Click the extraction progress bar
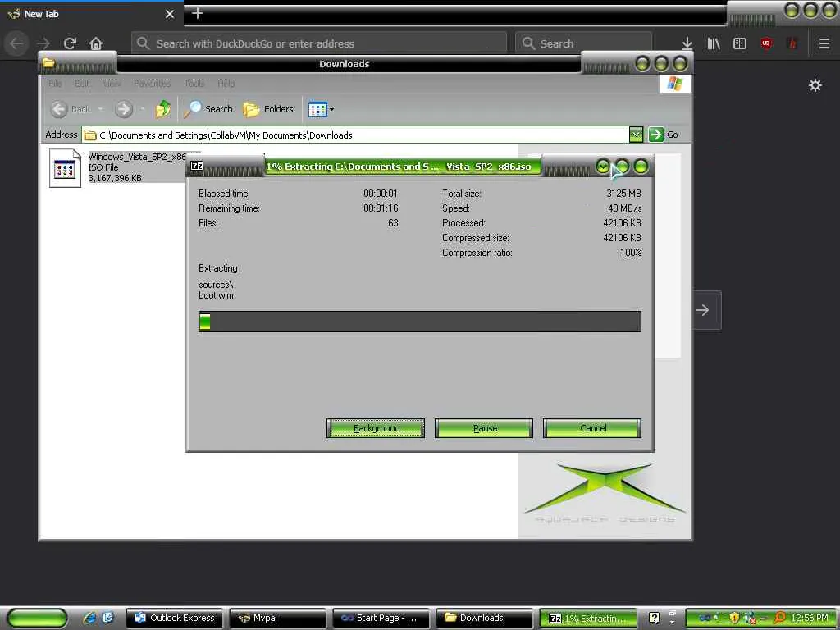The image size is (840, 630). (x=419, y=322)
